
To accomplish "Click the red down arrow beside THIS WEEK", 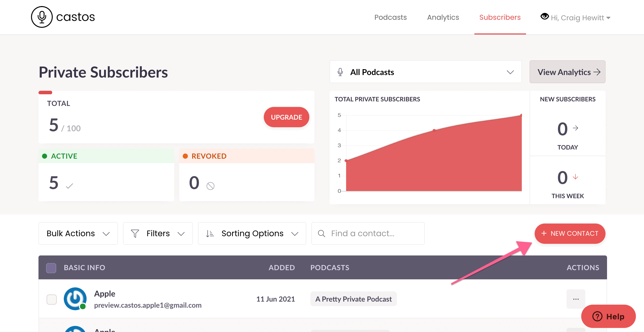I will (x=575, y=177).
